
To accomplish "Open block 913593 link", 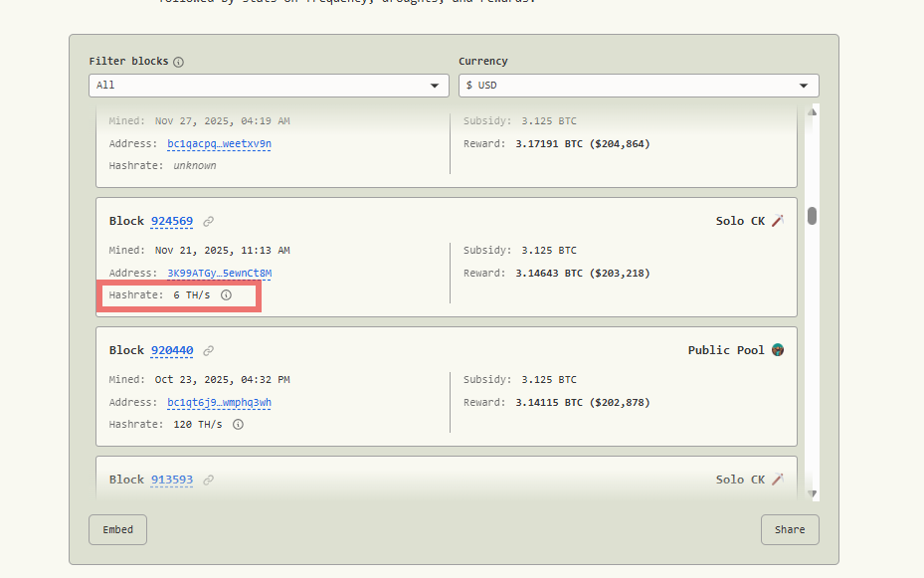I will (x=172, y=480).
